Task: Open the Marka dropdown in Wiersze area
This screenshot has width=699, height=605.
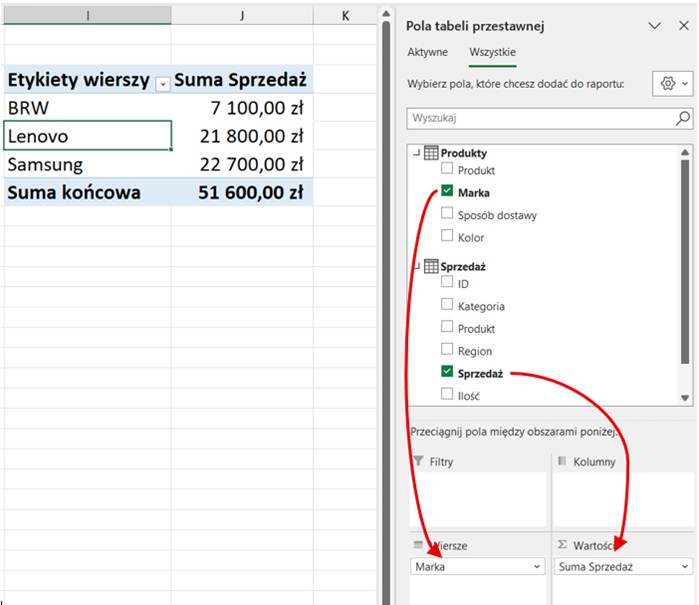Action: coord(539,567)
